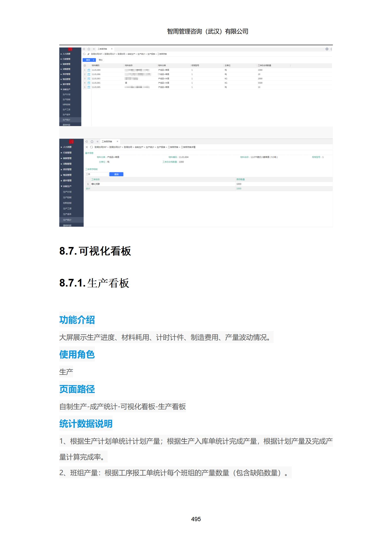The image size is (392, 555).
Task: Open the detail icon for row 11.01.001
Action: (89, 83)
